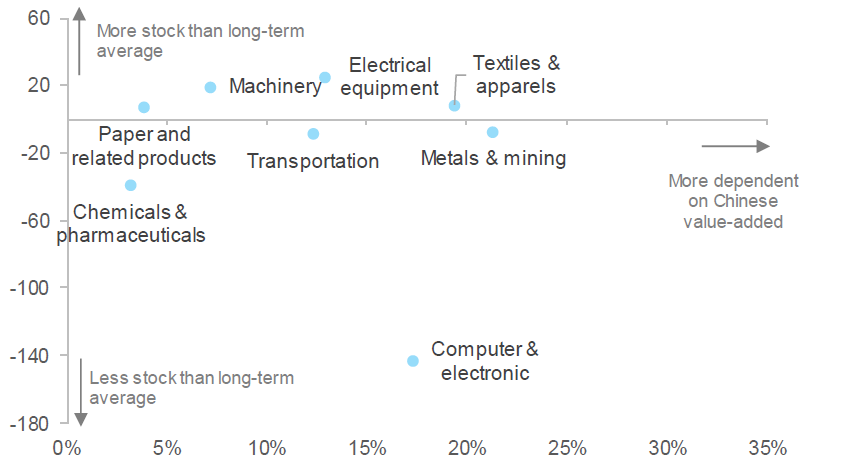
Task: Select the Textiles & apparels dot
Action: pos(455,106)
